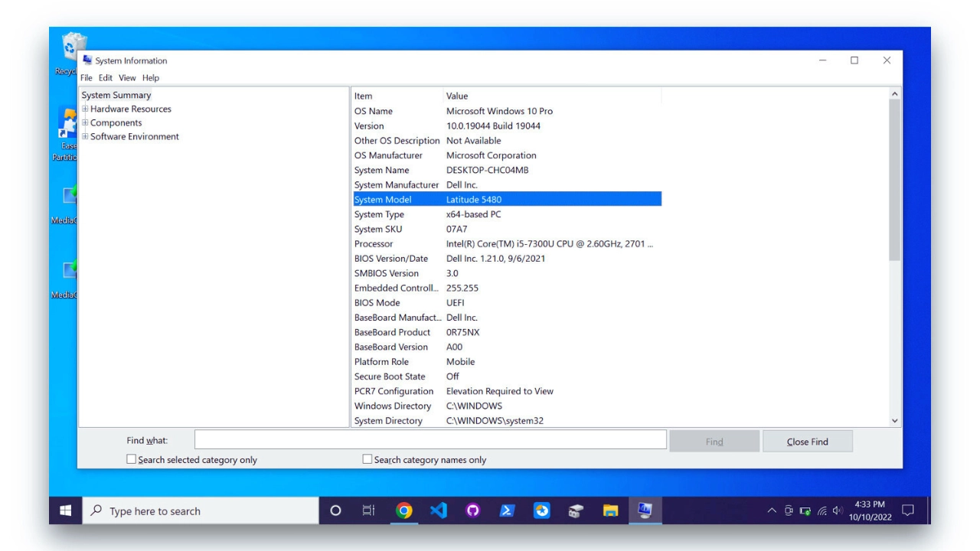Select the System Type x64-based PC row
The height and width of the screenshot is (551, 980).
click(507, 214)
